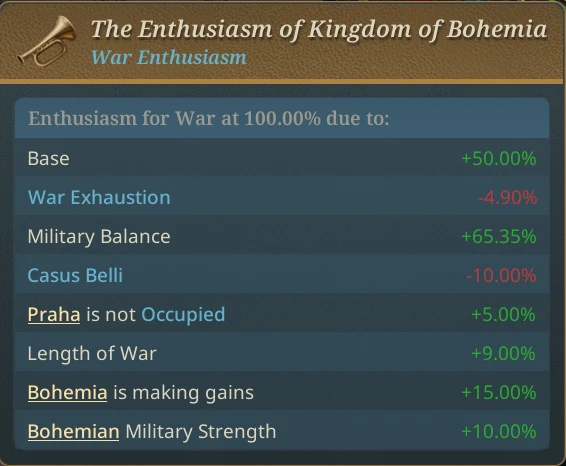Click the +50.00% base value
This screenshot has width=566, height=466.
click(499, 159)
